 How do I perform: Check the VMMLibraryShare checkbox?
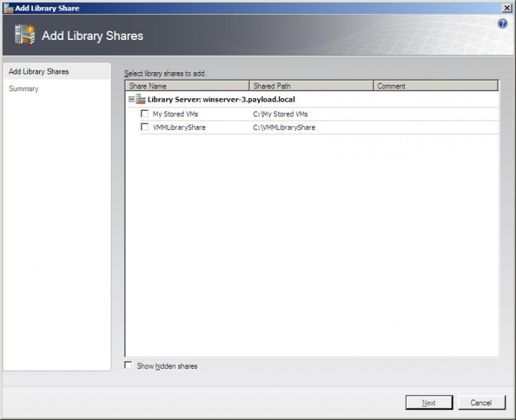coord(144,128)
